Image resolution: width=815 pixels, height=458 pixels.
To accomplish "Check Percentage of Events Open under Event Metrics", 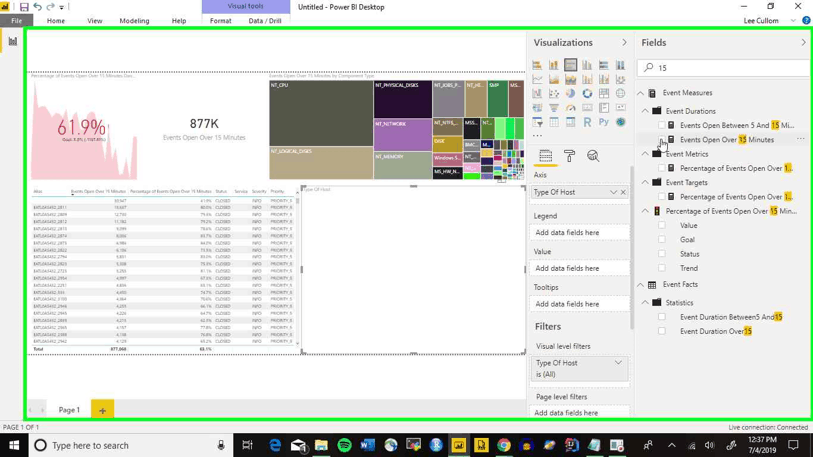I will coord(662,168).
